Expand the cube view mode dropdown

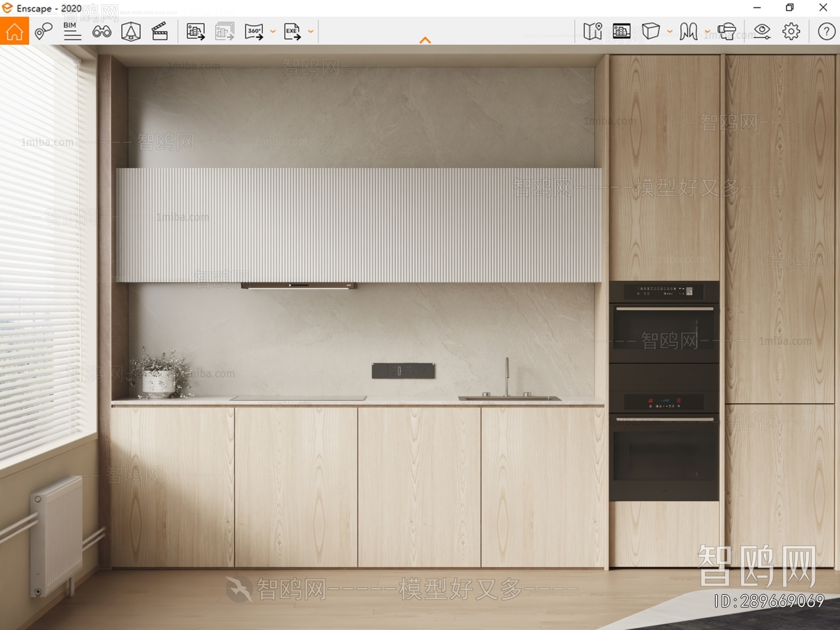(x=670, y=31)
